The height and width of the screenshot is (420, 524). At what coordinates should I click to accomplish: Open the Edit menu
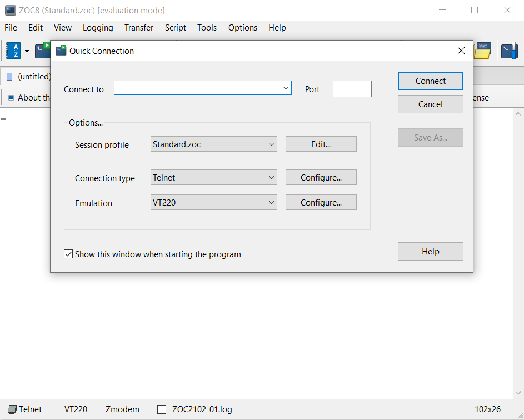coord(36,28)
